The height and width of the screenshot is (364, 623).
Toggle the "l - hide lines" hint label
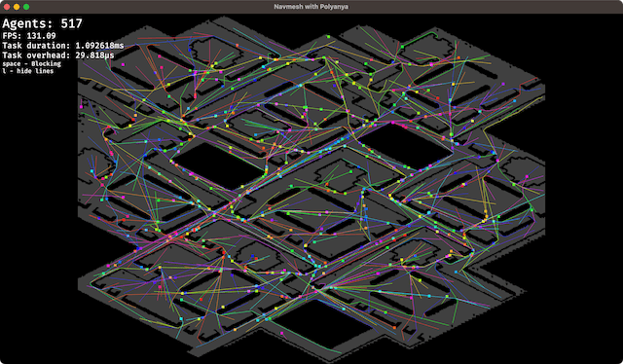click(28, 71)
